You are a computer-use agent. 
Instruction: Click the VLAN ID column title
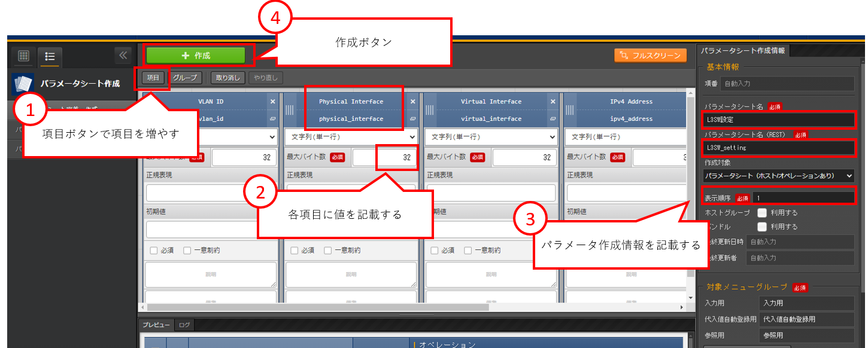pyautogui.click(x=211, y=102)
